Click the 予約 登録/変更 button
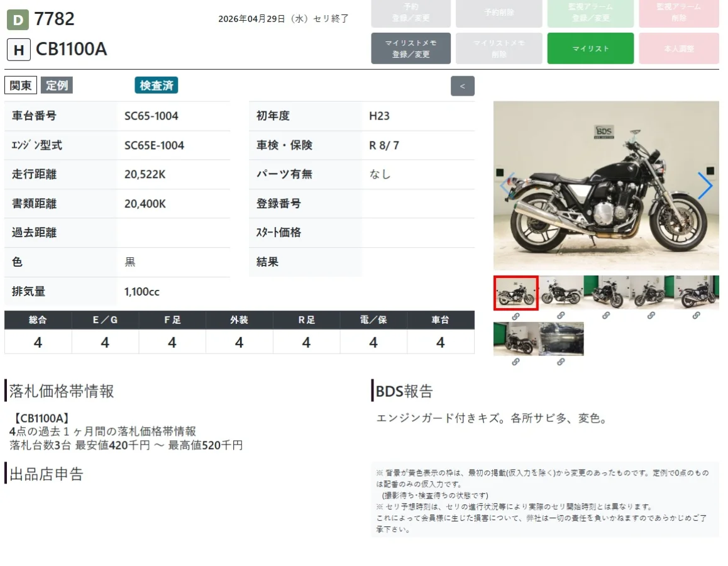 411,13
